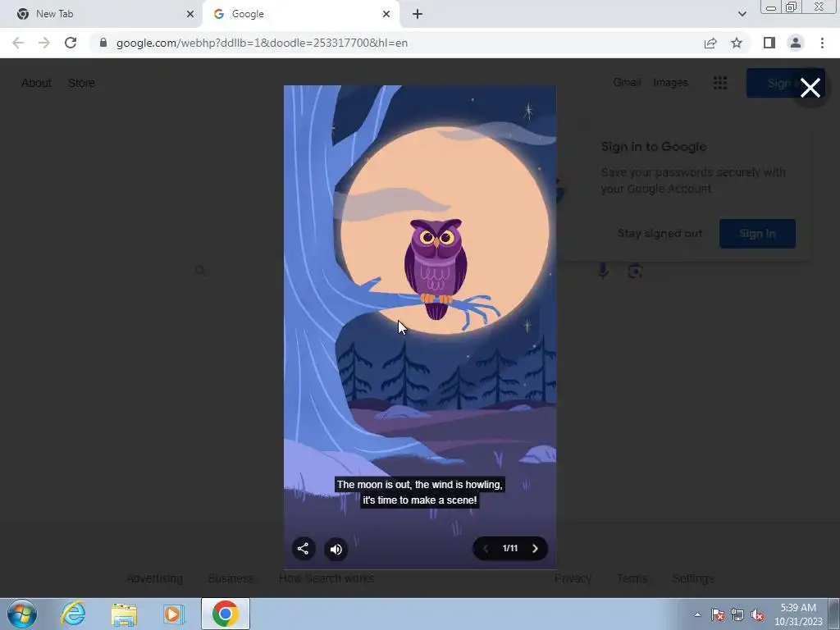This screenshot has width=840, height=630.
Task: Open the Store link
Action: pos(81,83)
